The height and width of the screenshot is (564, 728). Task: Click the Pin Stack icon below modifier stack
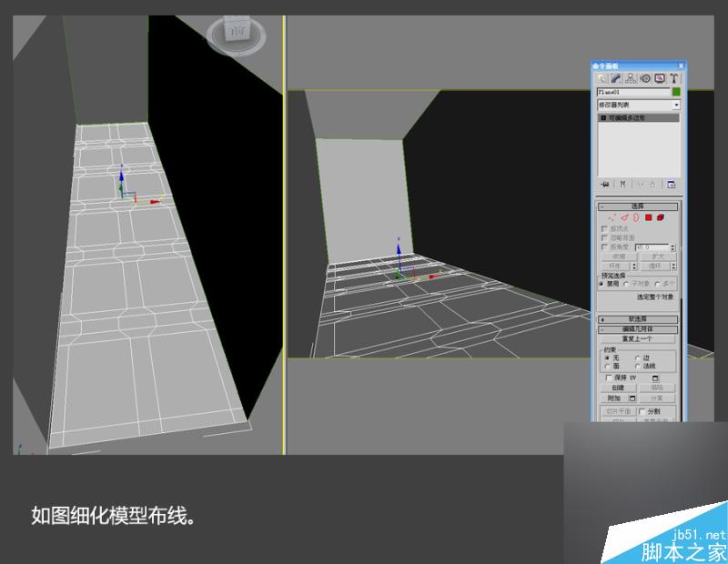click(x=604, y=184)
